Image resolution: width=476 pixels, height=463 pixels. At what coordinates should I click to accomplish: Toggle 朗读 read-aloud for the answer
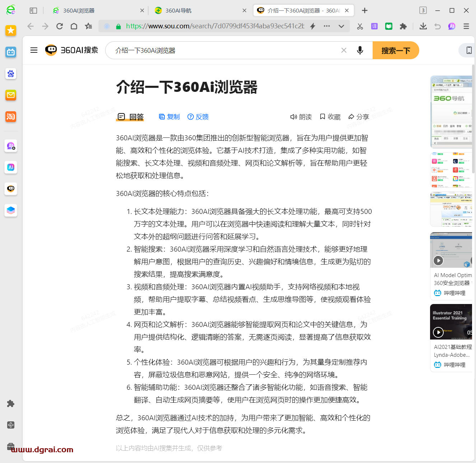point(301,117)
